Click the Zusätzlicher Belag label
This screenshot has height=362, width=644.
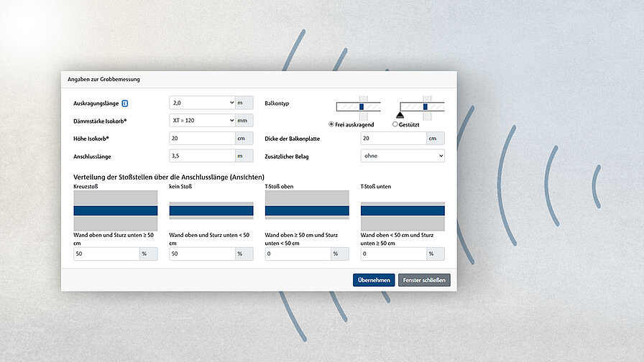click(287, 157)
